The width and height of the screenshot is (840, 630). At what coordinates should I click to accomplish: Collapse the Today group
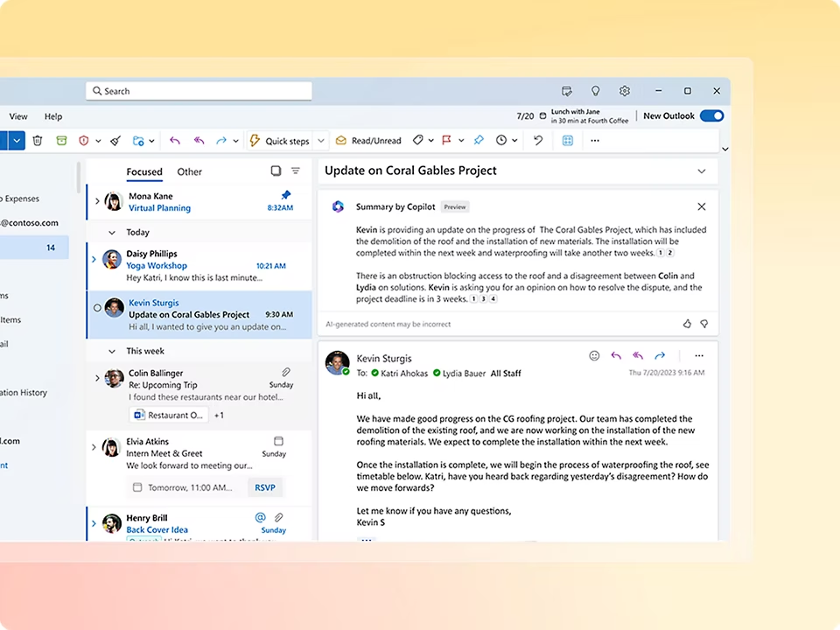point(111,233)
